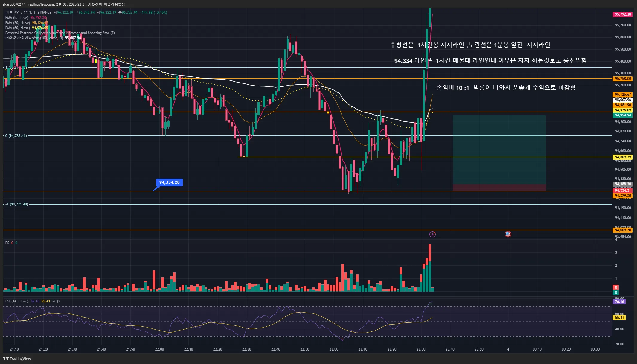Screen dimensions: 637x364
Task: Click the 00:10 time axis label
Action: pos(537,349)
